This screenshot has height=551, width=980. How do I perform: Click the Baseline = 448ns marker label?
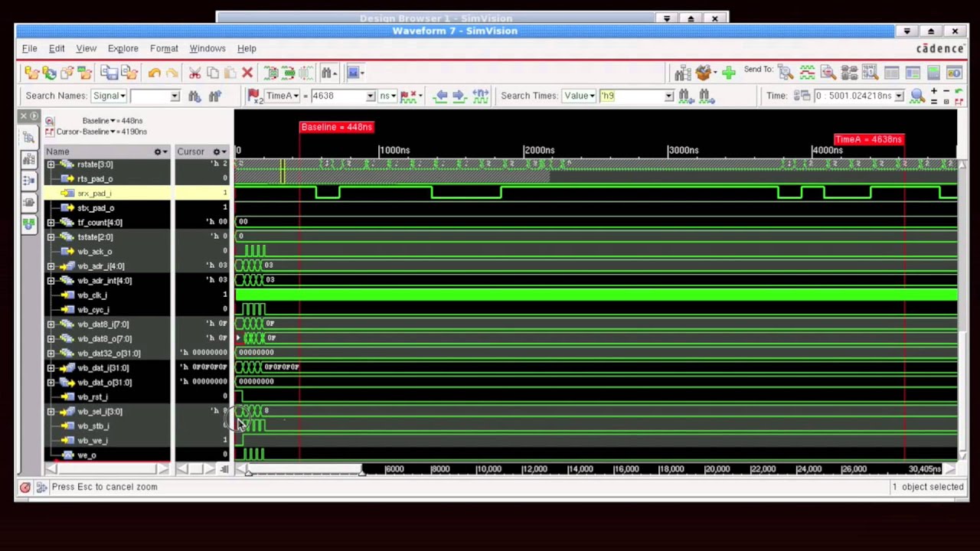(336, 127)
